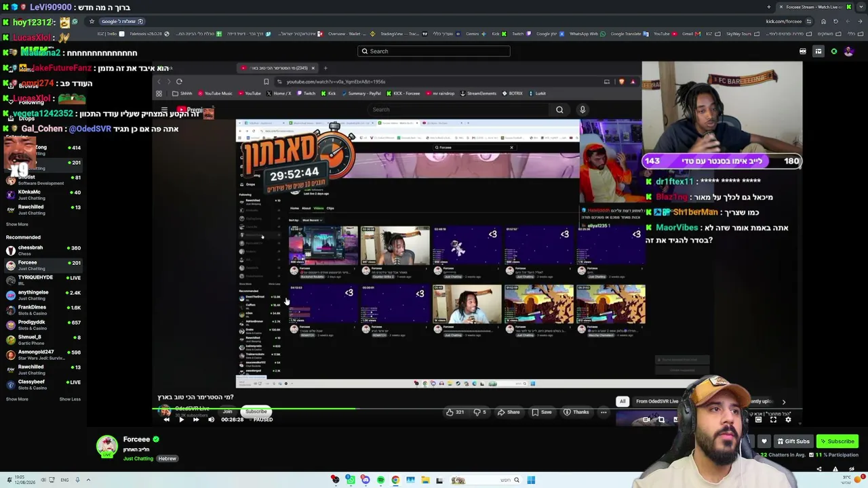Open the StreamElements bookmark
The height and width of the screenshot is (488, 868).
coord(478,94)
